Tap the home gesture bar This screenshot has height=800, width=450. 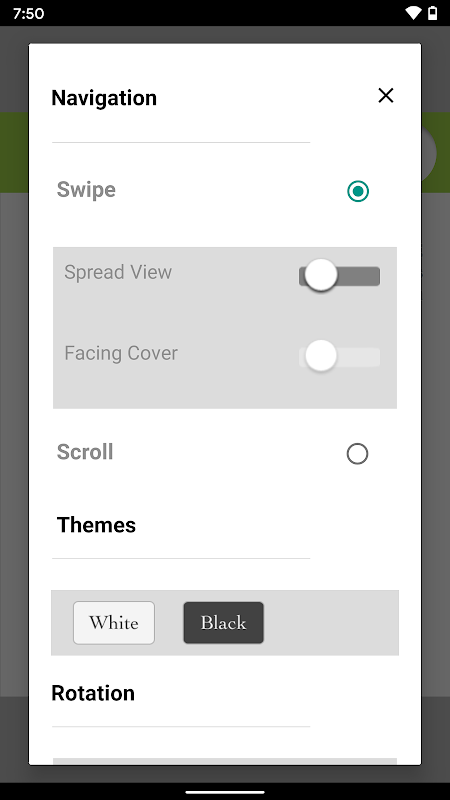pyautogui.click(x=225, y=792)
